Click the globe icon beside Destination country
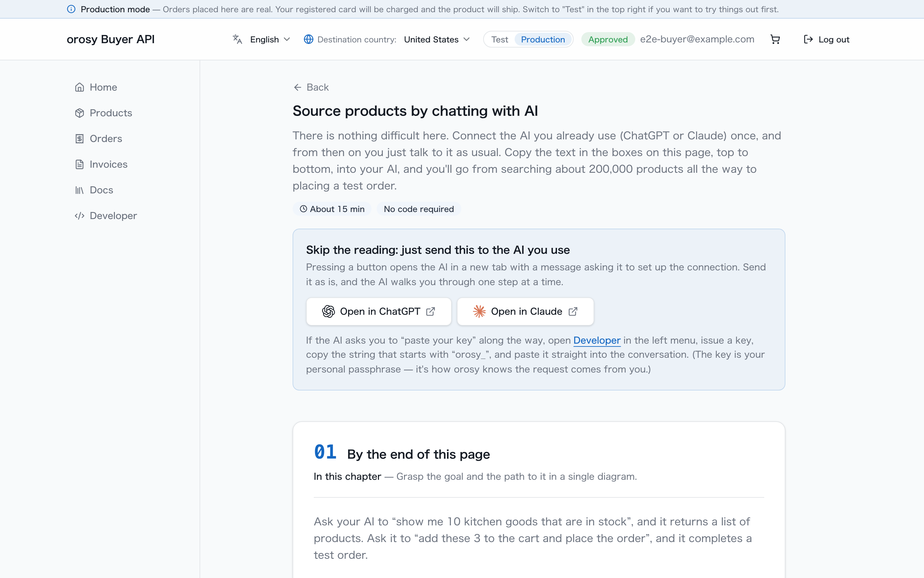This screenshot has height=578, width=924. [309, 39]
